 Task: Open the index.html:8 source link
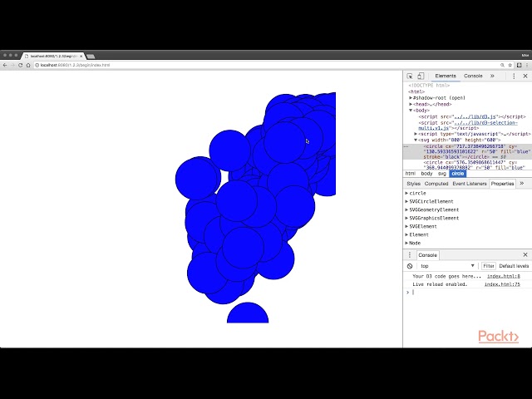click(x=504, y=277)
